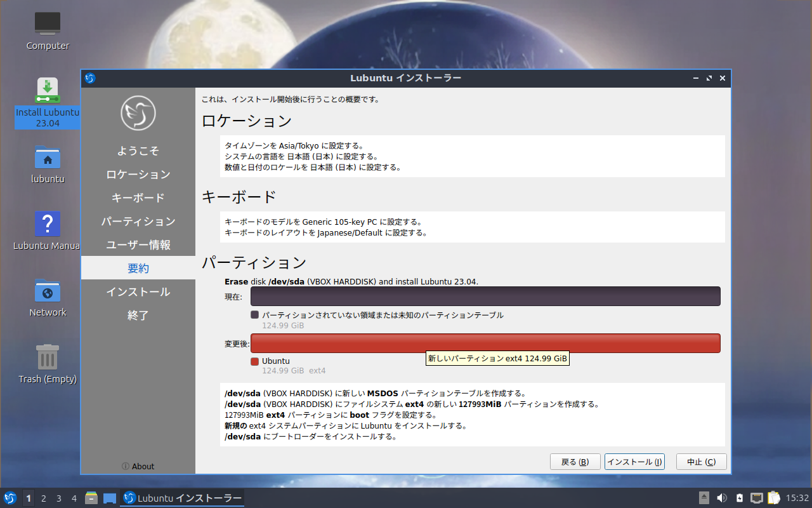Open the Trash (Empty) desktop icon
812x508 pixels.
pyautogui.click(x=48, y=364)
